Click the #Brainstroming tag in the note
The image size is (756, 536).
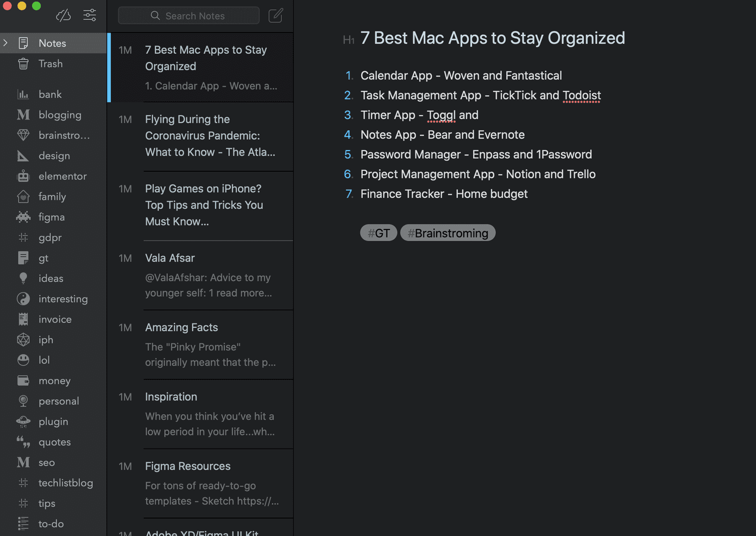448,233
